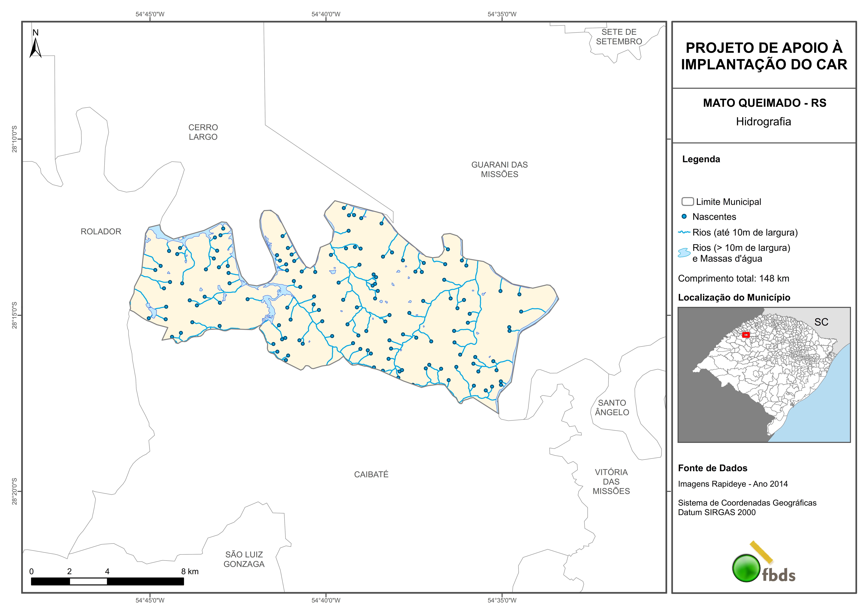Click the CERRO LARGO municipality label
Image resolution: width=868 pixels, height=614 pixels.
click(203, 132)
